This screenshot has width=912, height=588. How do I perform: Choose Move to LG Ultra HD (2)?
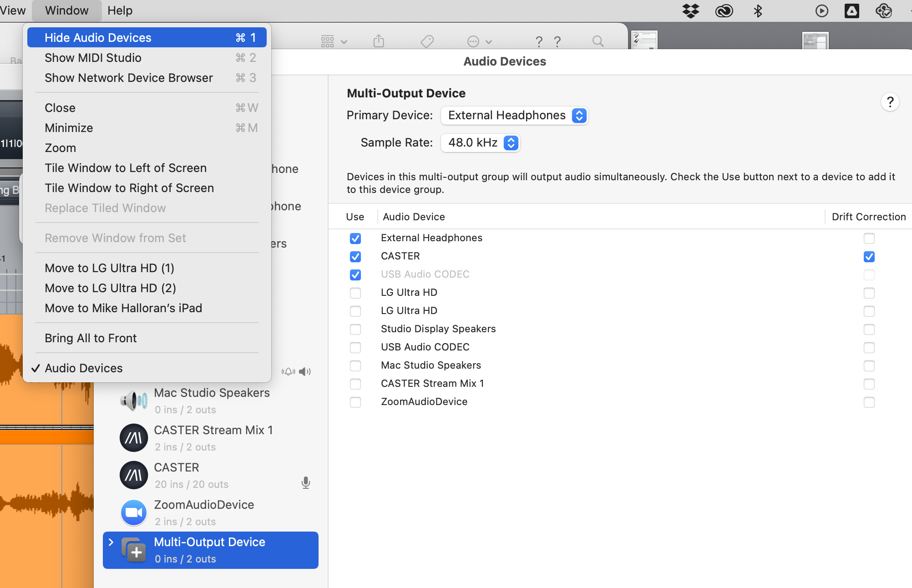pos(147,288)
